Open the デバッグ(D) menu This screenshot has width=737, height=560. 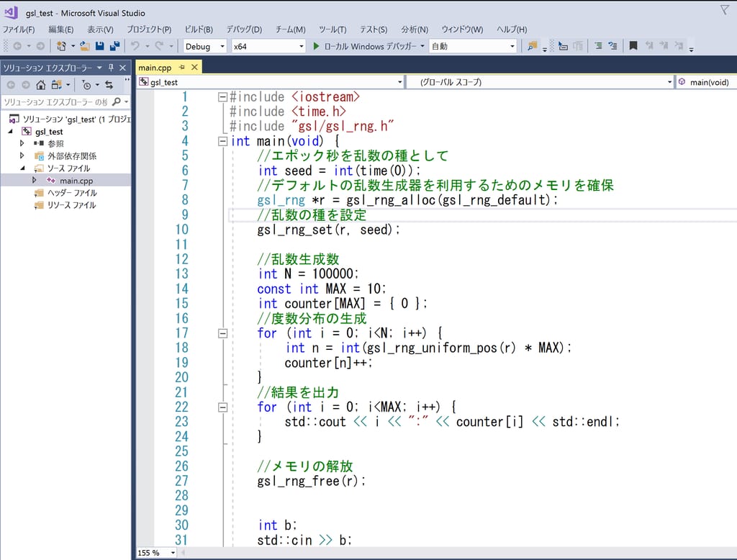[x=244, y=30]
